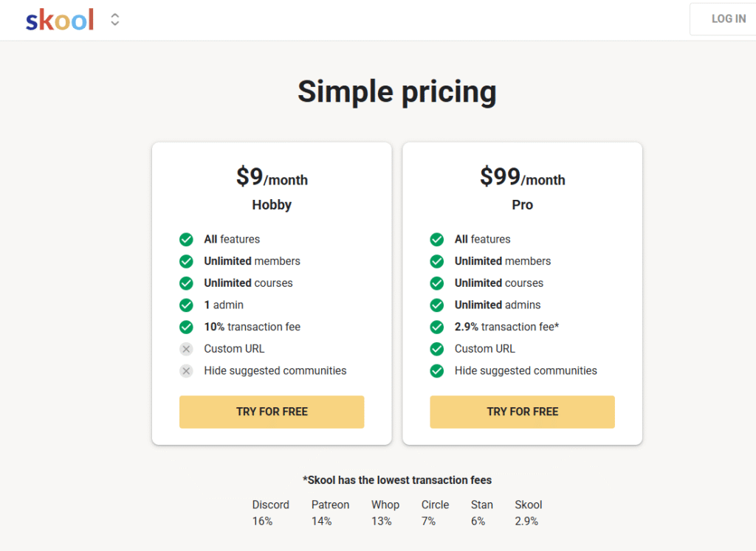Screen dimensions: 756x551
Task: Click check beside Pro Hide suggested communities
Action: pyautogui.click(x=437, y=370)
